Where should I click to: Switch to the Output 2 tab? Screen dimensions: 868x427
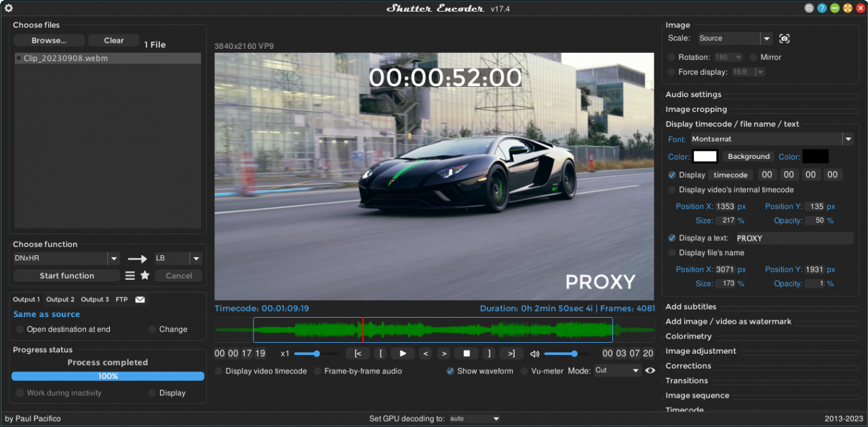pos(60,299)
